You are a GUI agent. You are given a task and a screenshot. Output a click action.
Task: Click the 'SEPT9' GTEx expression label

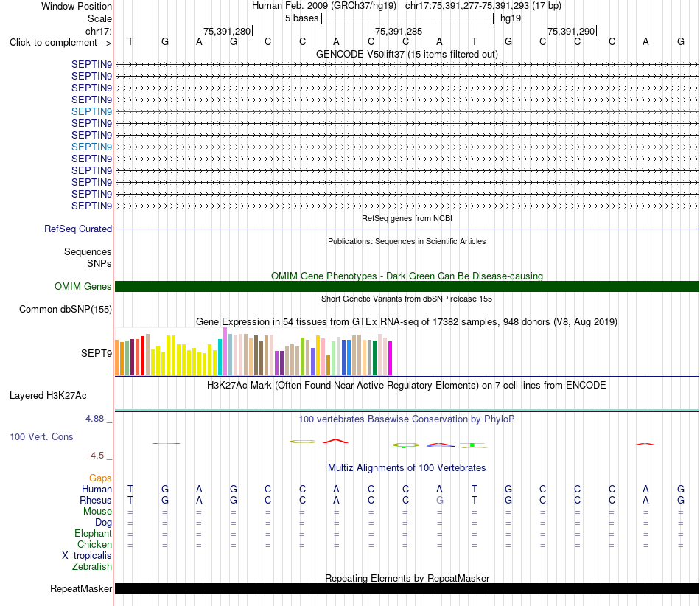tap(96, 353)
